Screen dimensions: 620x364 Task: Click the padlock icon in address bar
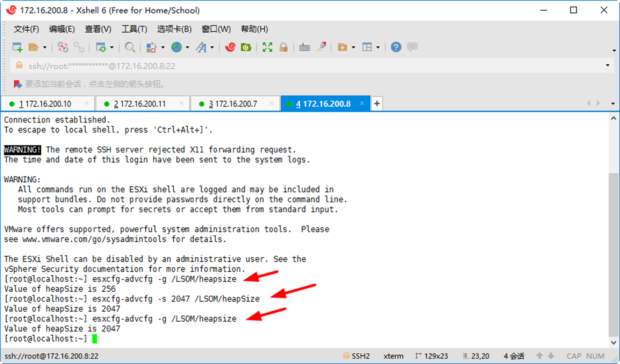19,66
